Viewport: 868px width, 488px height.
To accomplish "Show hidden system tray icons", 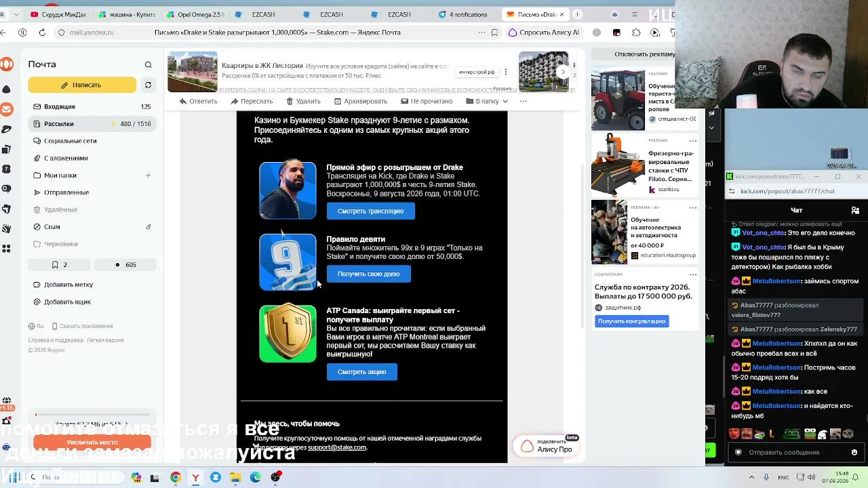I will coord(753,477).
